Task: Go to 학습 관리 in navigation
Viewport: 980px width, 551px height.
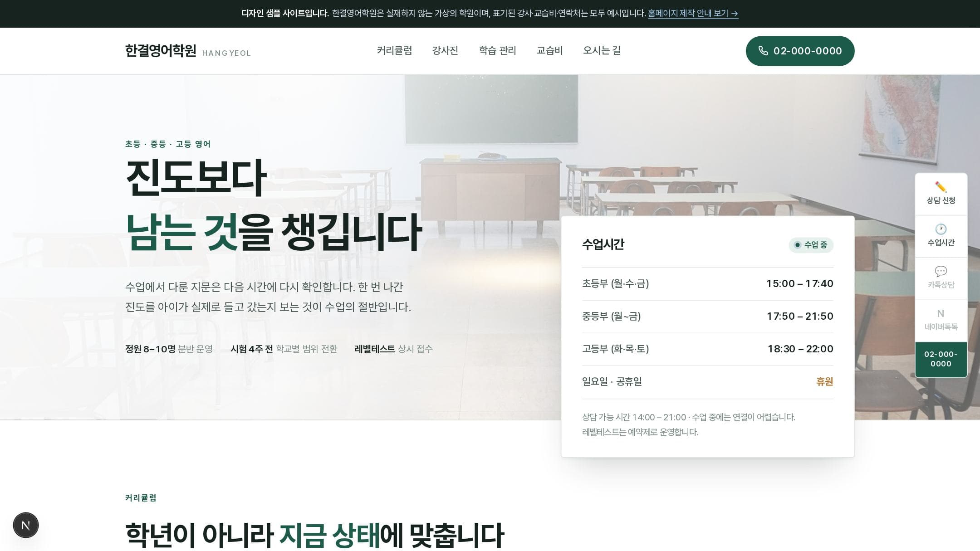Action: (x=497, y=50)
